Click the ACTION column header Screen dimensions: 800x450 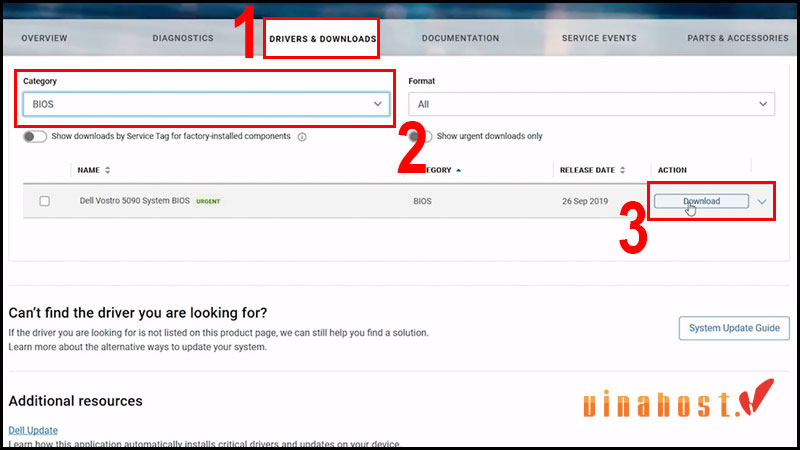[672, 170]
